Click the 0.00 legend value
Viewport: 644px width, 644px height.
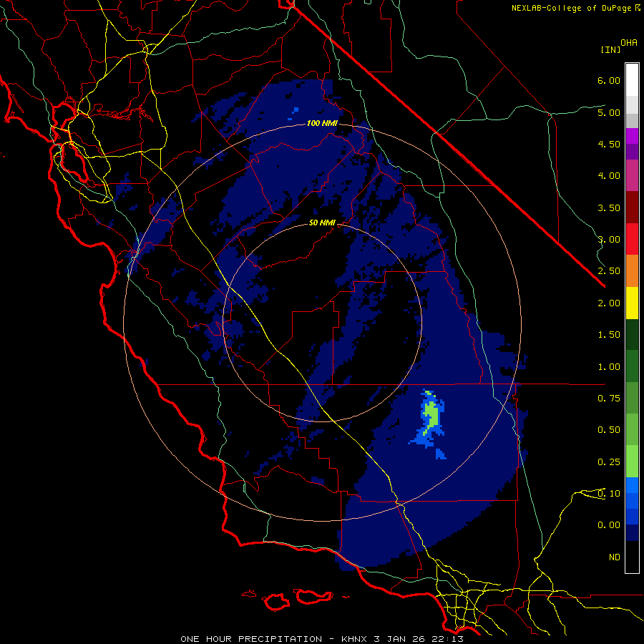point(609,525)
